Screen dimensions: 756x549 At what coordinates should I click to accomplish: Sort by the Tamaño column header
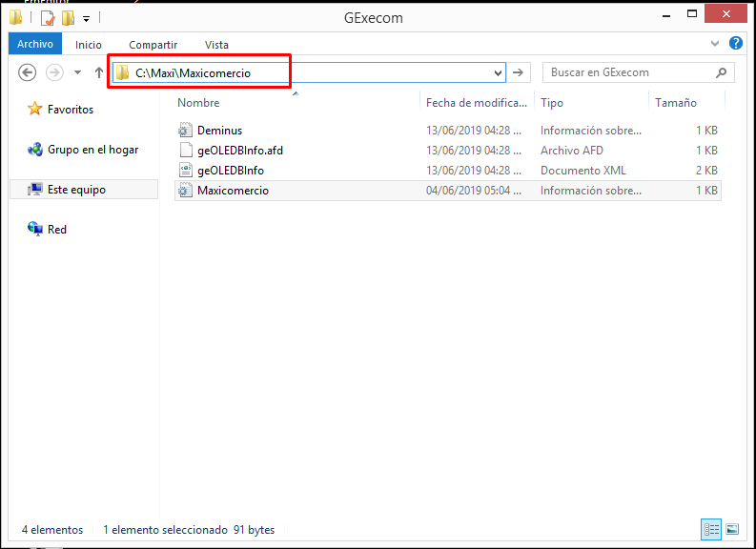[x=676, y=103]
